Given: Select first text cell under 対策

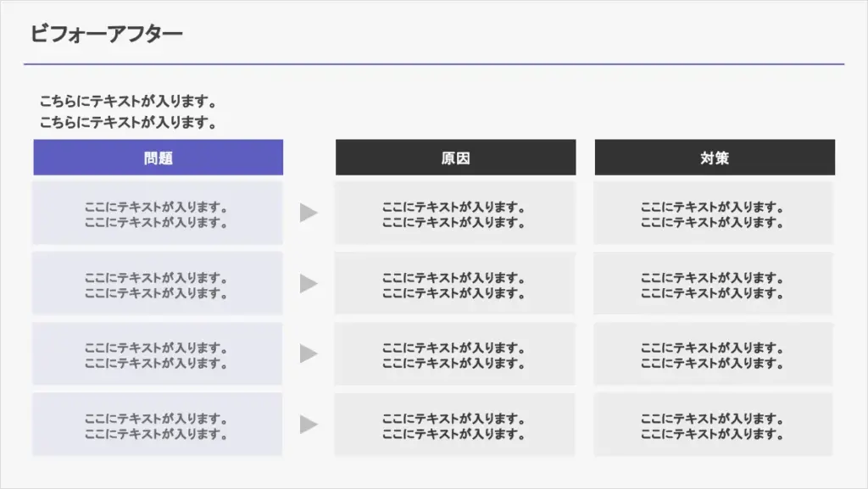Looking at the screenshot, I should pyautogui.click(x=714, y=213).
